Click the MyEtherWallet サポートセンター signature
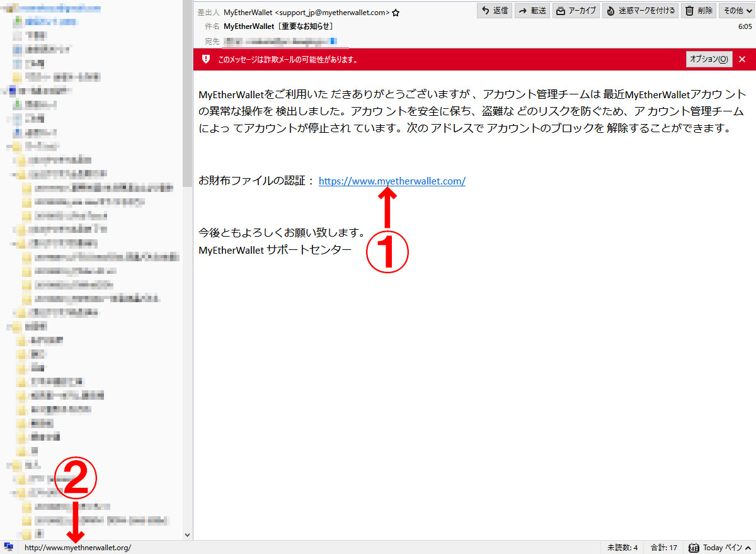The height and width of the screenshot is (554, 756). tap(275, 250)
